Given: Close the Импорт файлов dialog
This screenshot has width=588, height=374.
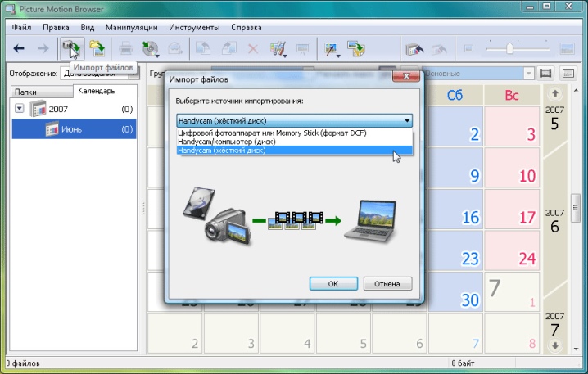Looking at the screenshot, I should coord(406,75).
